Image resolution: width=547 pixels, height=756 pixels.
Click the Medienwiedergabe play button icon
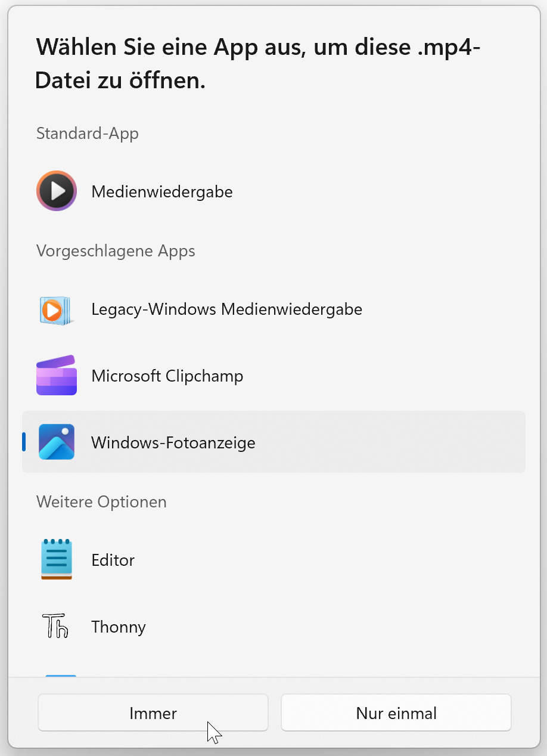(x=57, y=191)
